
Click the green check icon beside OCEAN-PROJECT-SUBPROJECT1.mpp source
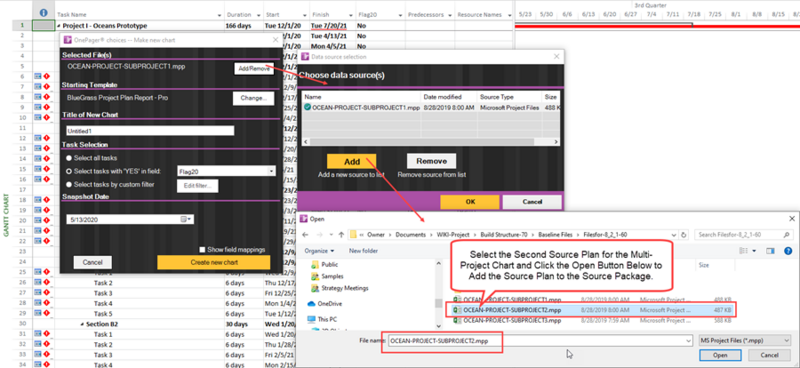point(307,107)
